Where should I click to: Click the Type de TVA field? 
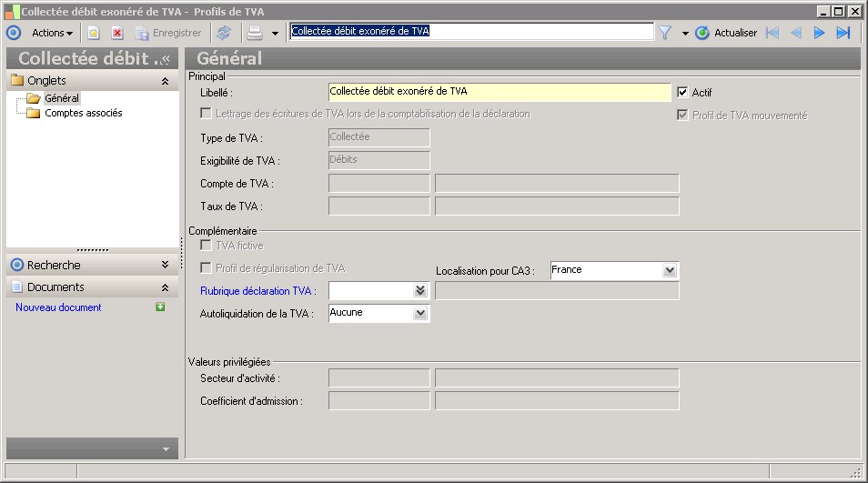coord(379,137)
